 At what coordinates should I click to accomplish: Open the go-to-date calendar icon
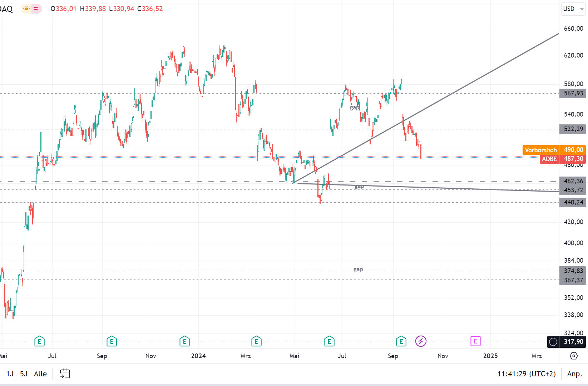coord(65,373)
